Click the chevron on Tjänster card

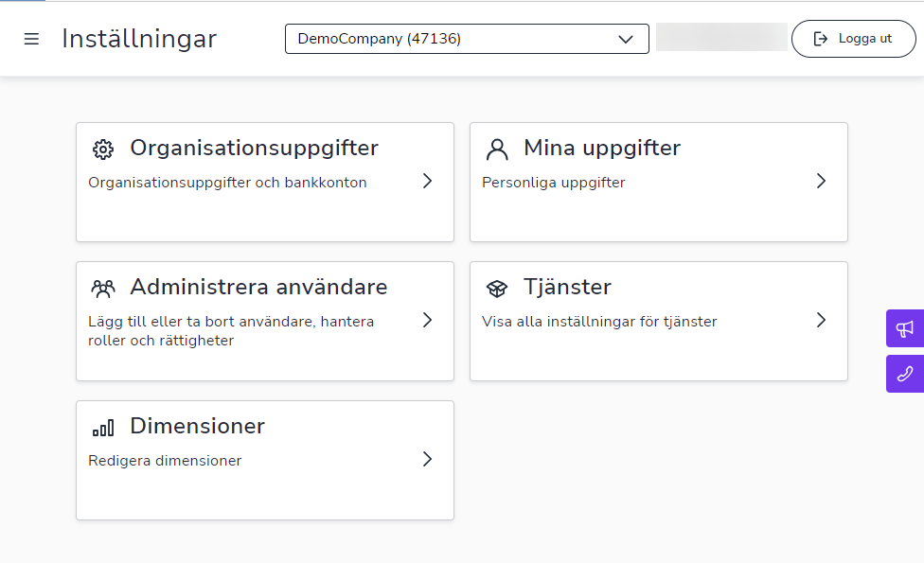coord(822,320)
